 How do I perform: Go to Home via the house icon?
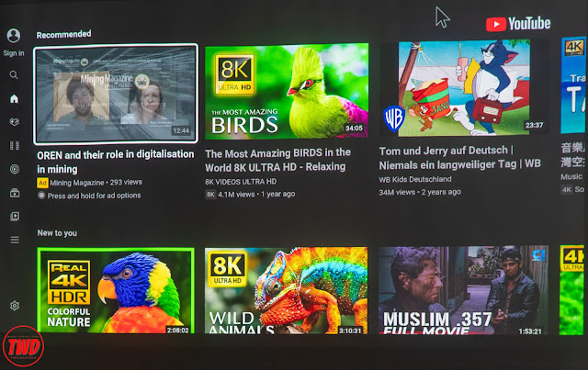pyautogui.click(x=15, y=98)
